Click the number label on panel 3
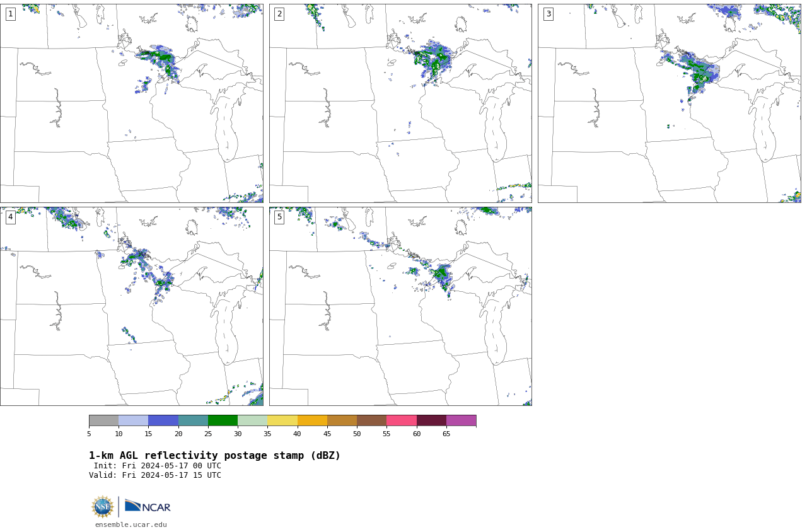Screen dimensions: 807x532 pos(548,14)
